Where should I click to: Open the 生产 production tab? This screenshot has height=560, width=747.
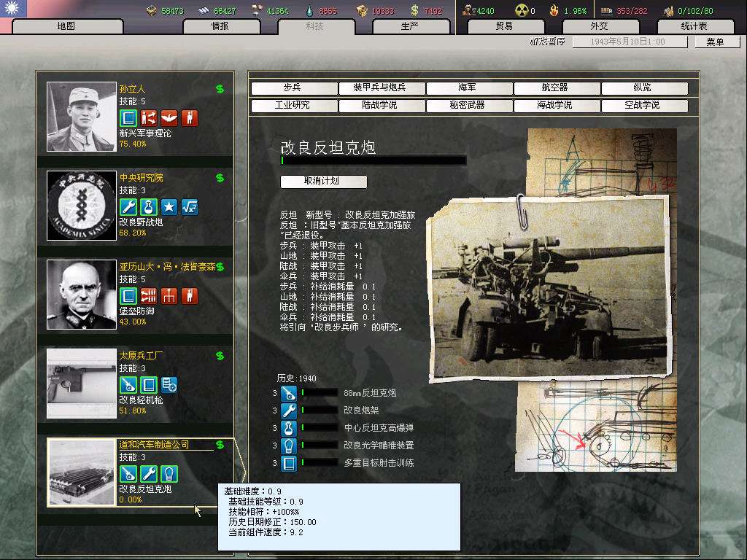[x=410, y=26]
